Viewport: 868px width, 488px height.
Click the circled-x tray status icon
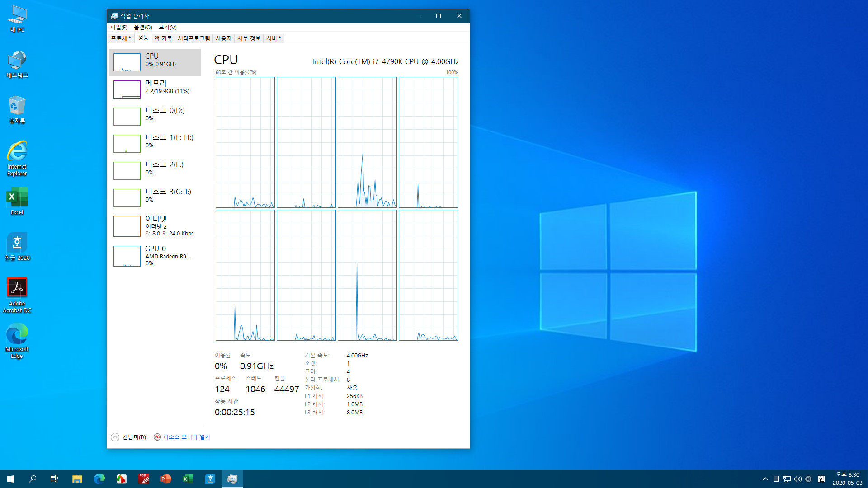pyautogui.click(x=808, y=479)
